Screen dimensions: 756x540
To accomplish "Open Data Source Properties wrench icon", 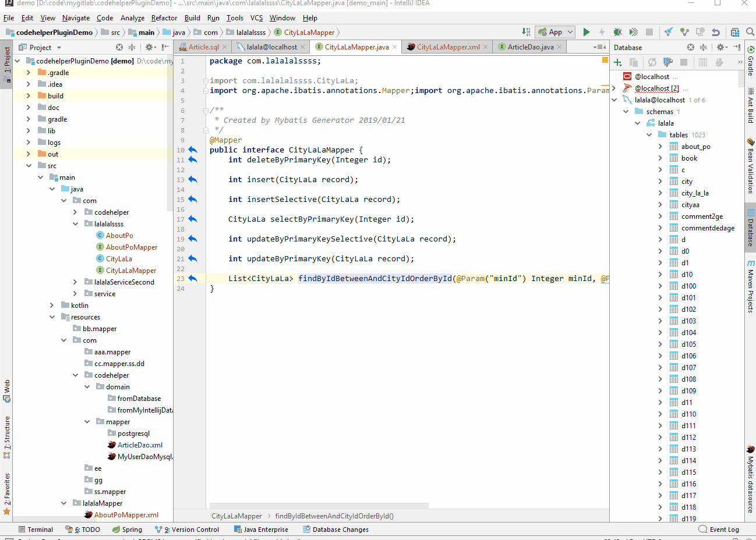I will pyautogui.click(x=668, y=62).
